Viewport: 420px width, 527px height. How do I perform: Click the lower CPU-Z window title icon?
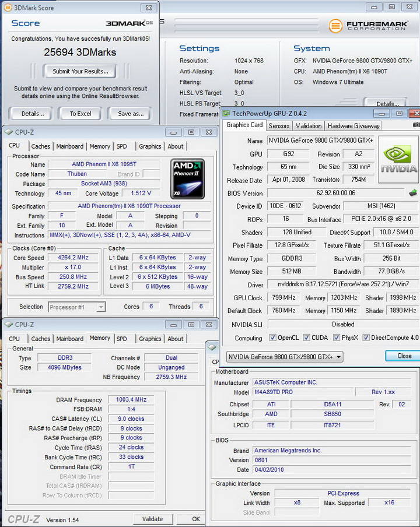point(9,324)
